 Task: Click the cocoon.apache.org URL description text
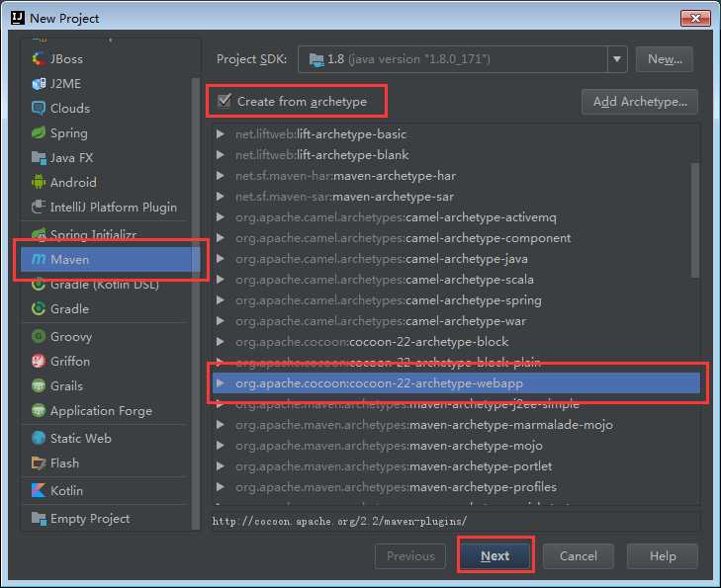point(339,522)
